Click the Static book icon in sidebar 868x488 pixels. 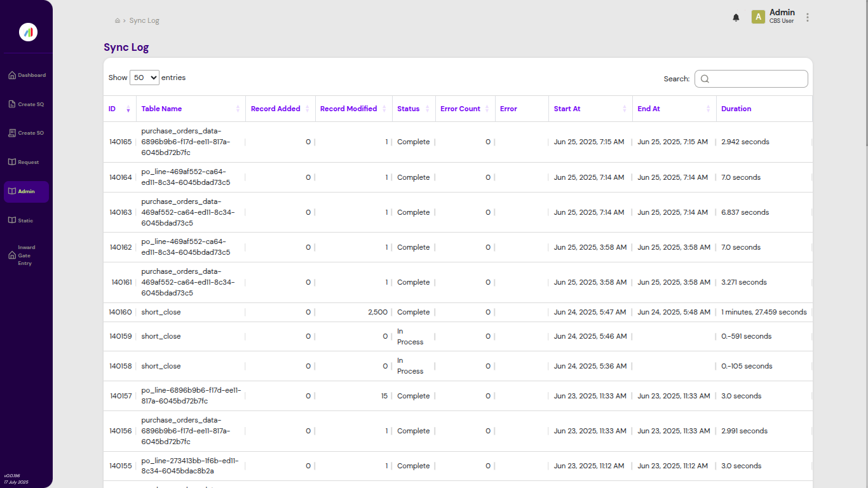coord(12,220)
